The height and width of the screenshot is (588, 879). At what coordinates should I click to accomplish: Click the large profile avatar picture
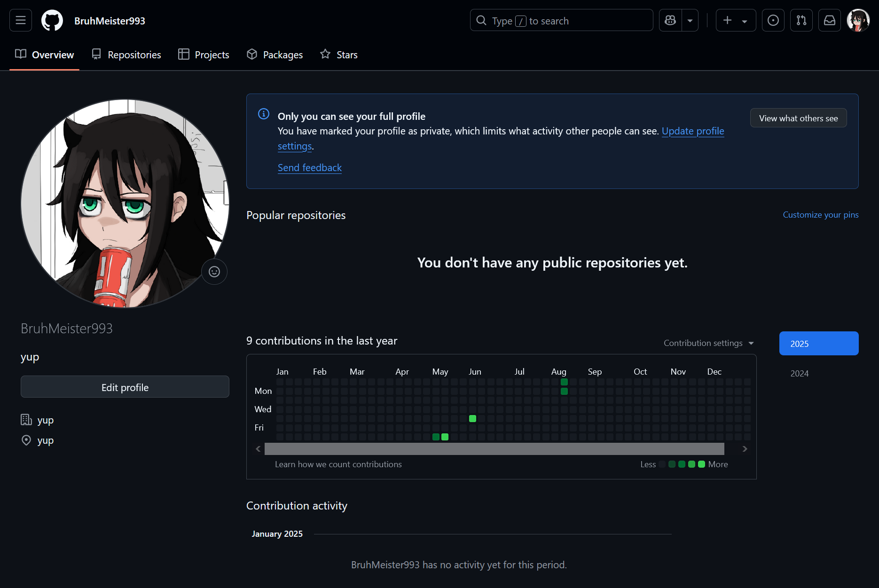pos(125,204)
